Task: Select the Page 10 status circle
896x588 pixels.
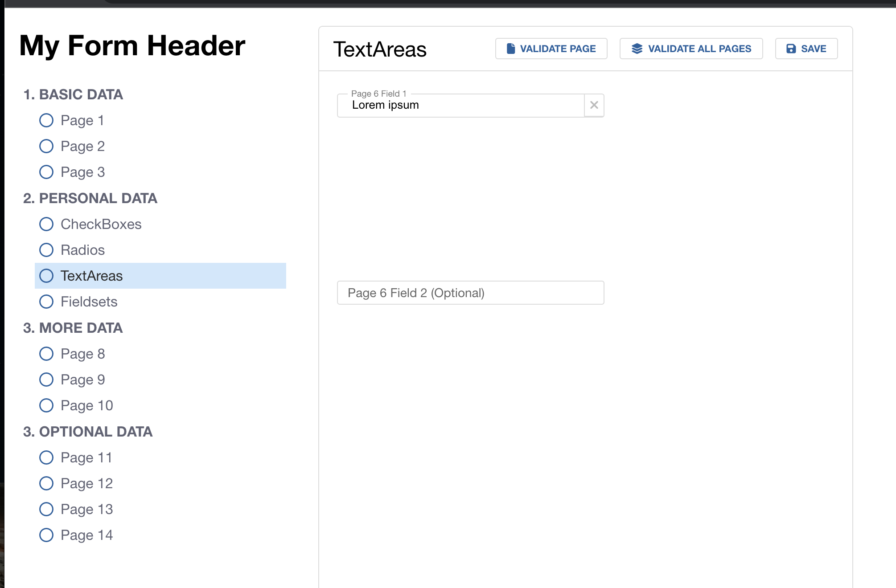Action: click(46, 405)
